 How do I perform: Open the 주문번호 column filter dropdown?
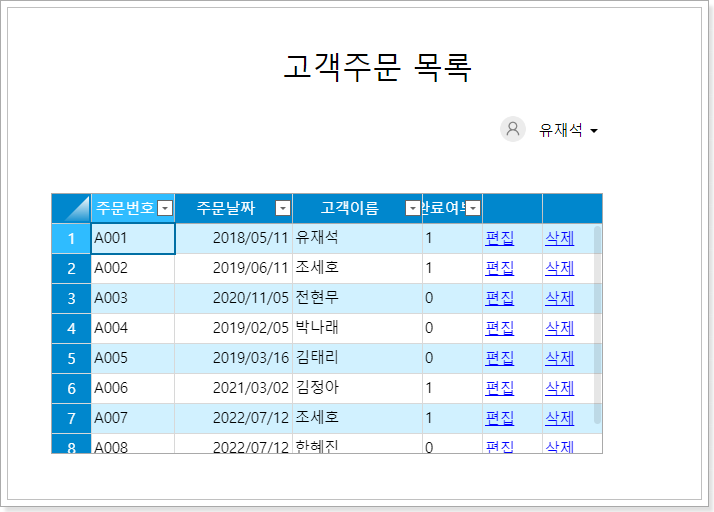(165, 208)
